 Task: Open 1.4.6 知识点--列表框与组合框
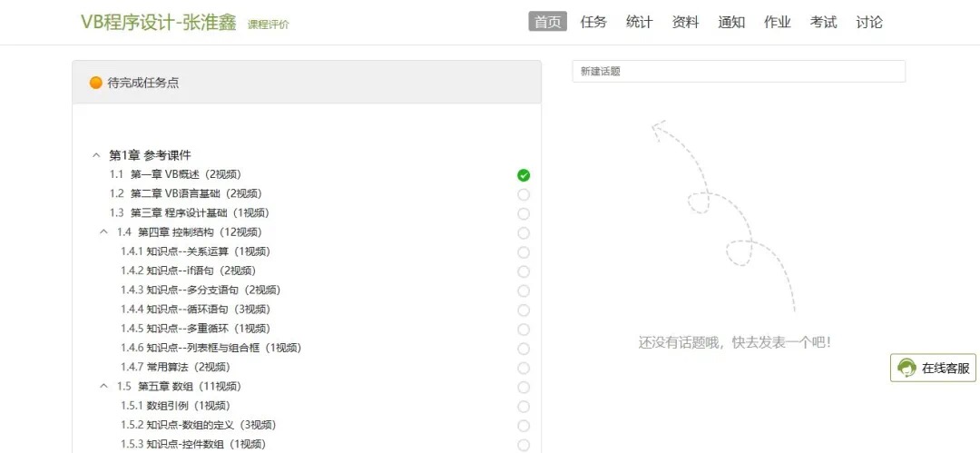pyautogui.click(x=211, y=348)
